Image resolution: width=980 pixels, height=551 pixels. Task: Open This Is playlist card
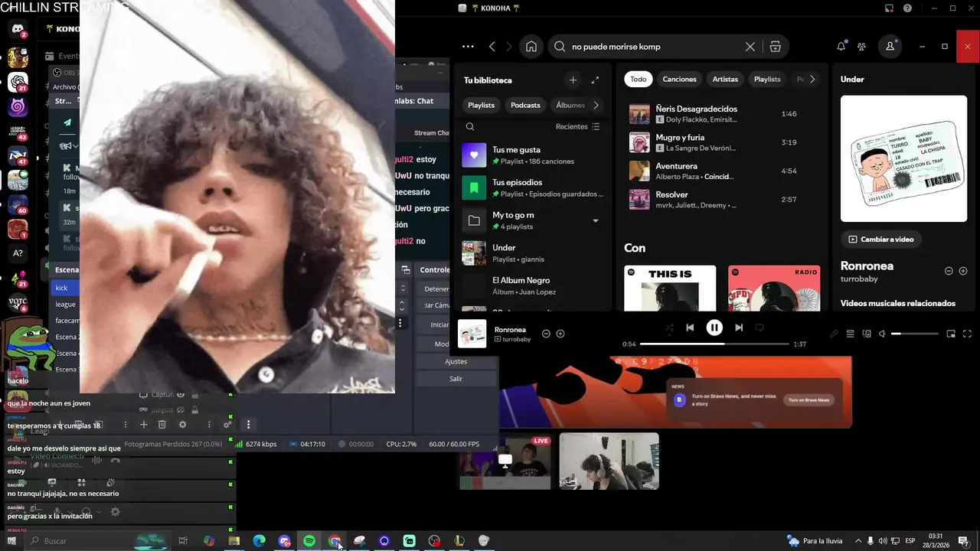[x=670, y=288]
